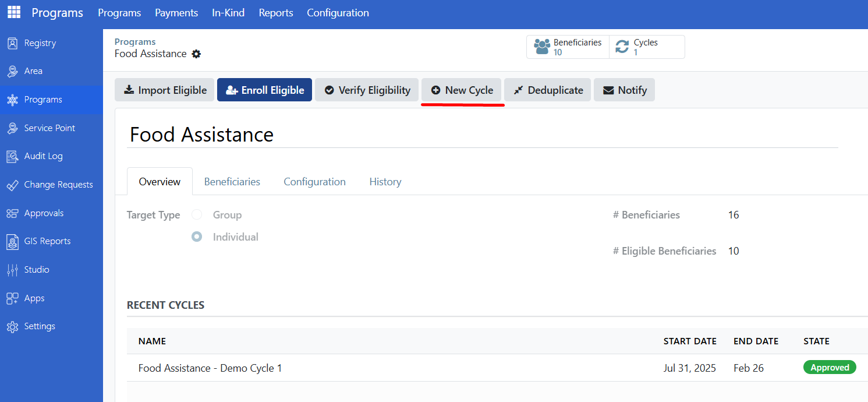Select the Group target type radio
The height and width of the screenshot is (402, 868).
(197, 215)
